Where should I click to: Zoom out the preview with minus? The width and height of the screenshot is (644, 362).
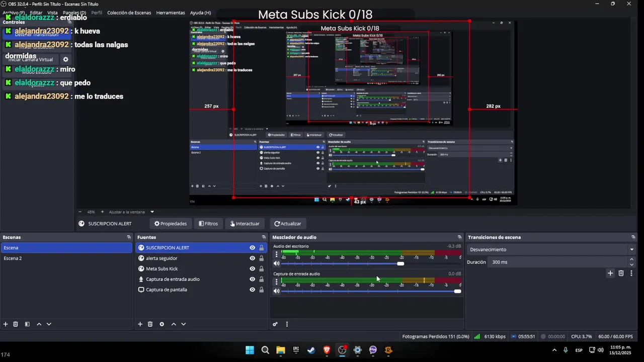pos(79,212)
